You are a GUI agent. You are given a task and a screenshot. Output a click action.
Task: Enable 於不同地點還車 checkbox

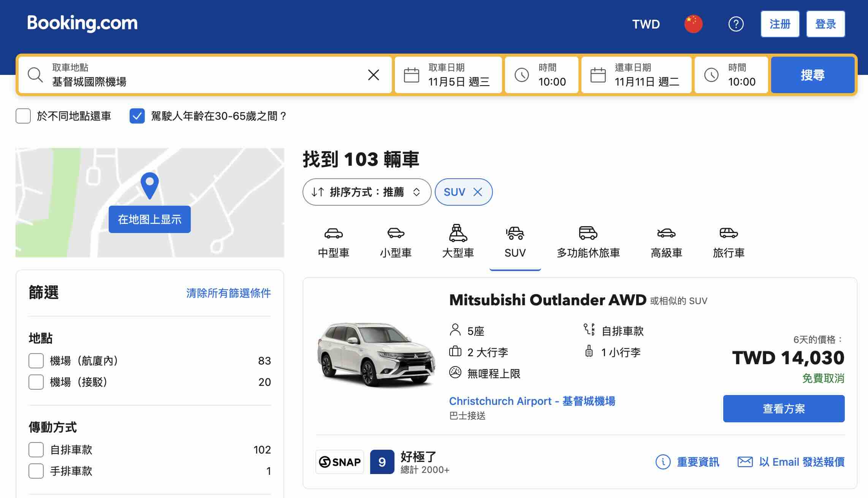(23, 116)
